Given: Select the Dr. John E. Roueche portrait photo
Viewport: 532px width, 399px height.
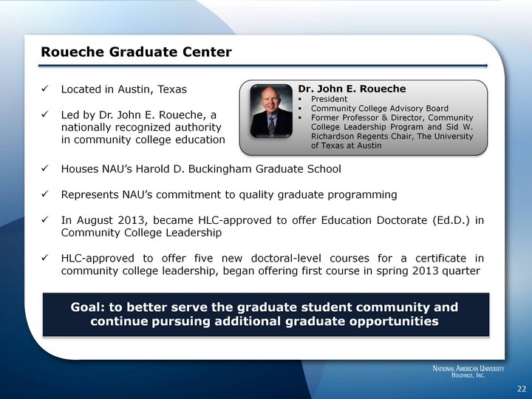Looking at the screenshot, I should 271,111.
